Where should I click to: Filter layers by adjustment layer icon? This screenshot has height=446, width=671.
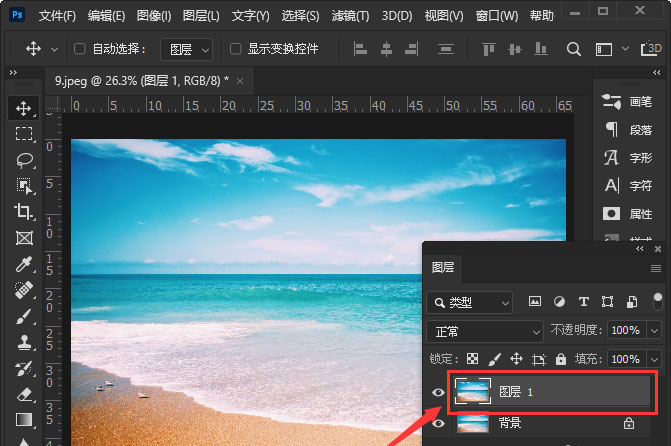click(559, 302)
